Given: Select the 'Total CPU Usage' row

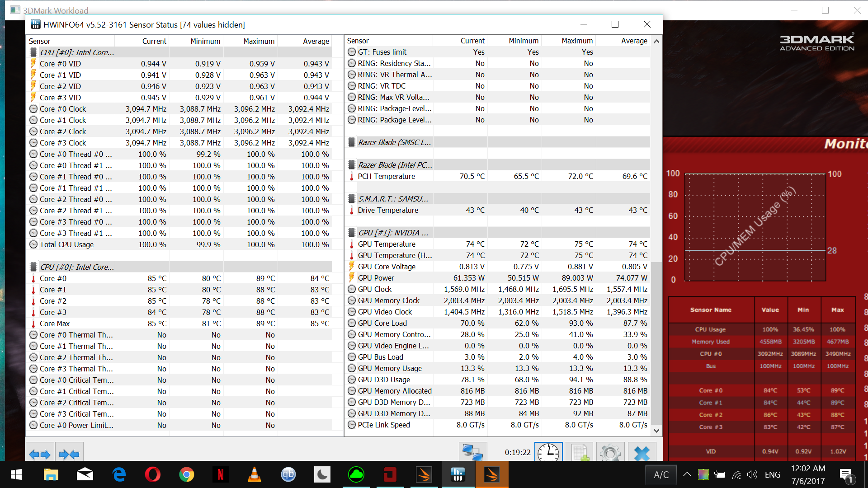Looking at the screenshot, I should [x=179, y=244].
